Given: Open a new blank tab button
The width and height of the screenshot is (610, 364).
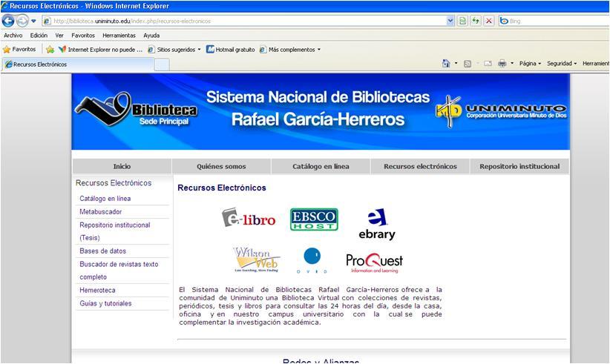Looking at the screenshot, I should [x=162, y=64].
